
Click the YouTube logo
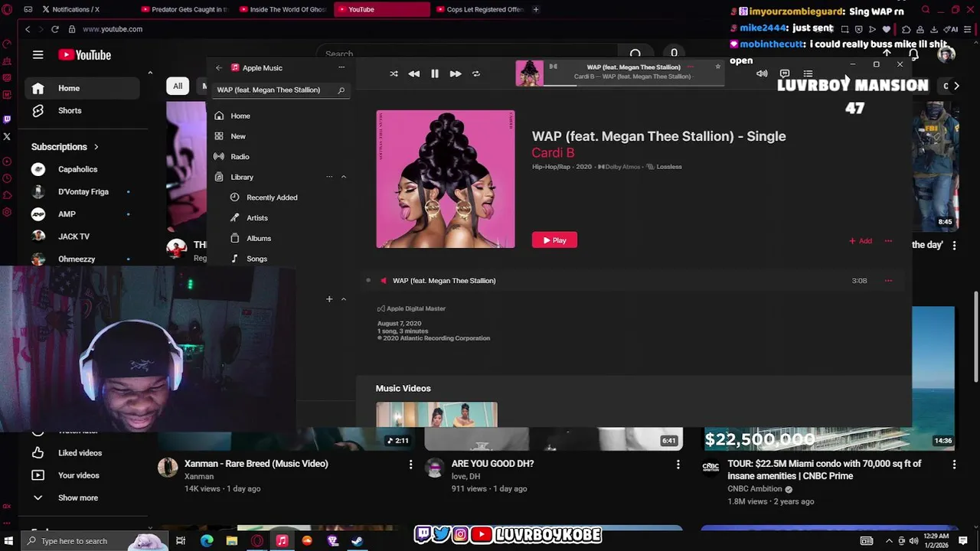[x=85, y=55]
